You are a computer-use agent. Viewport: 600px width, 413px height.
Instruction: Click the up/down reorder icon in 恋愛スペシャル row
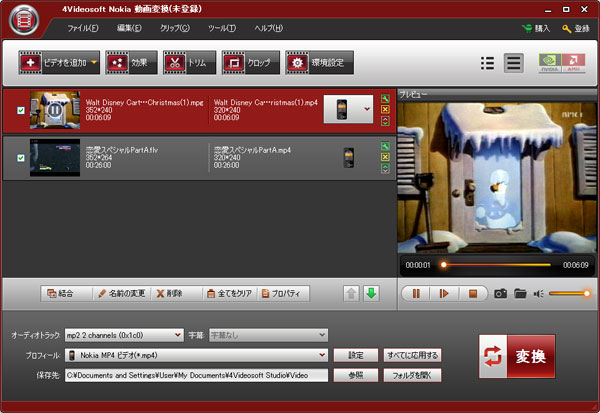(x=385, y=168)
